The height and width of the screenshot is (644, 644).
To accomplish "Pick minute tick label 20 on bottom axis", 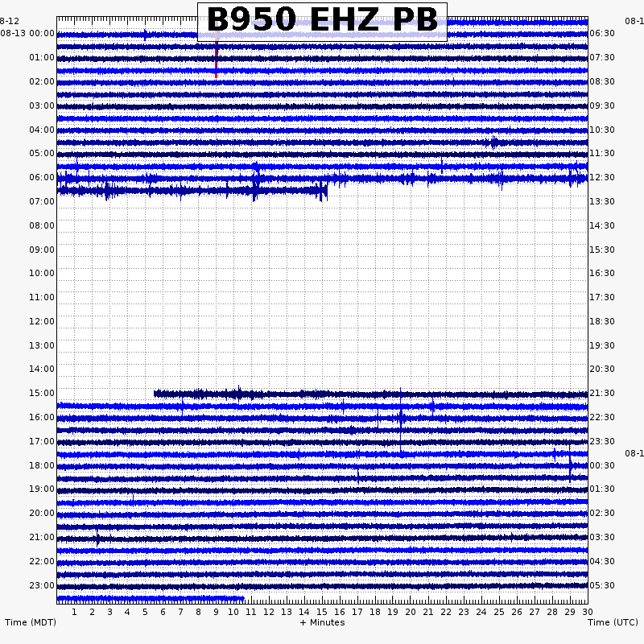I will click(x=411, y=612).
